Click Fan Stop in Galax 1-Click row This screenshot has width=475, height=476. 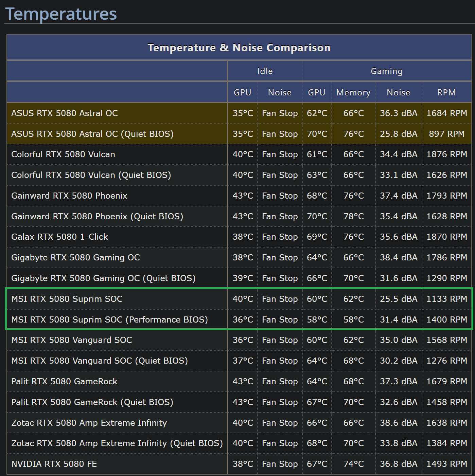(x=280, y=237)
